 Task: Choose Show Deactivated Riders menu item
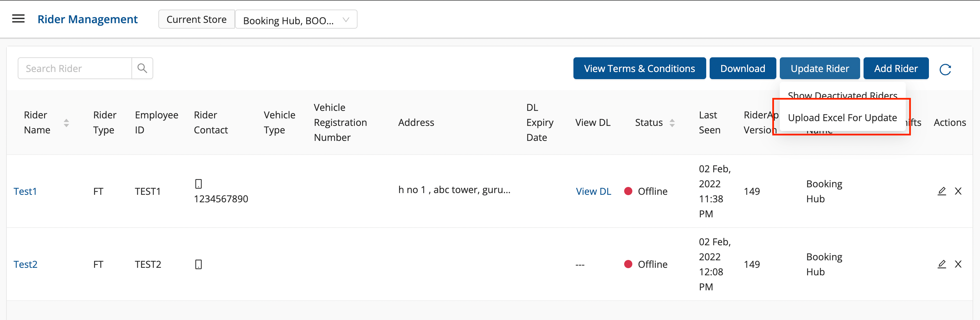click(x=842, y=95)
